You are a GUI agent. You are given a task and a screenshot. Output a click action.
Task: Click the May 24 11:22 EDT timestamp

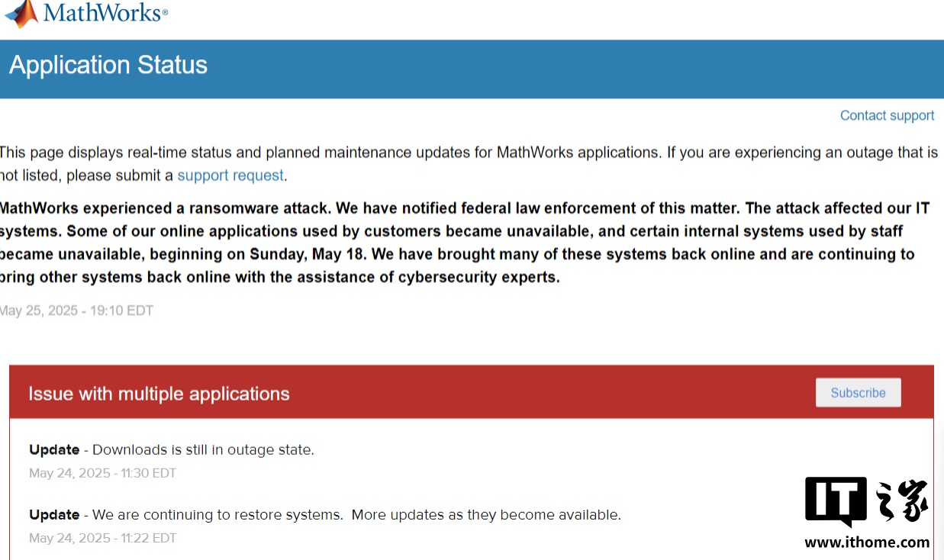pyautogui.click(x=102, y=538)
